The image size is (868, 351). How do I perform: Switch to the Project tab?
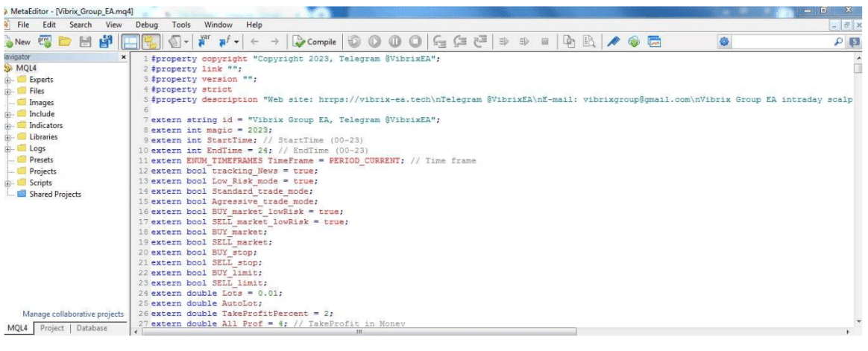coord(52,328)
